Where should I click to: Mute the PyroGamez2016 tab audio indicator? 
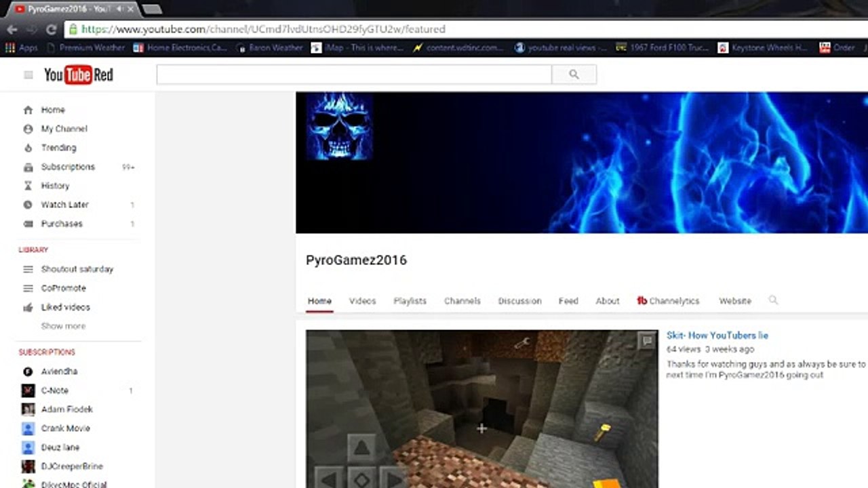(121, 9)
